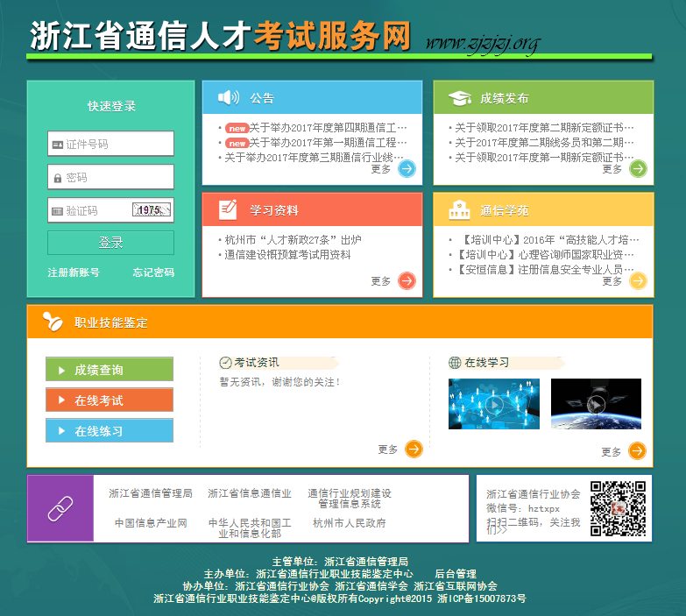Viewport: 686px width, 616px height.
Task: Click the green arrow icon in 成绩发布 panel
Action: point(638,169)
